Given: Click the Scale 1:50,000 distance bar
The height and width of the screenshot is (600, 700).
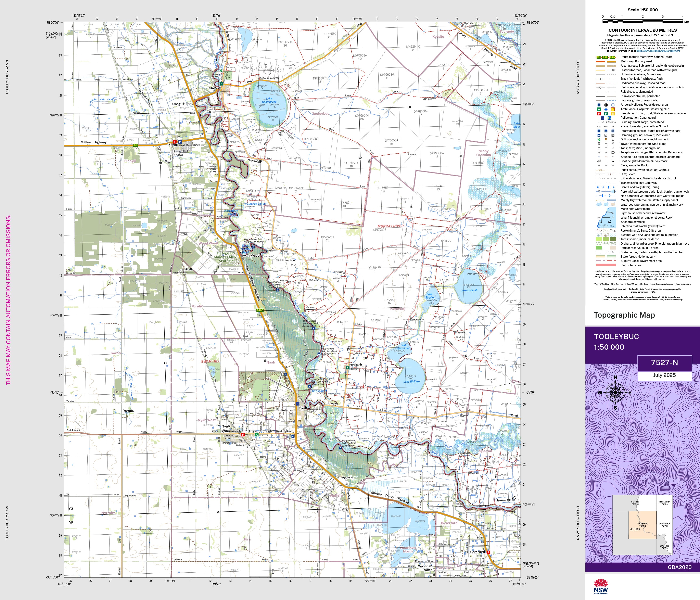Looking at the screenshot, I should pyautogui.click(x=642, y=22).
